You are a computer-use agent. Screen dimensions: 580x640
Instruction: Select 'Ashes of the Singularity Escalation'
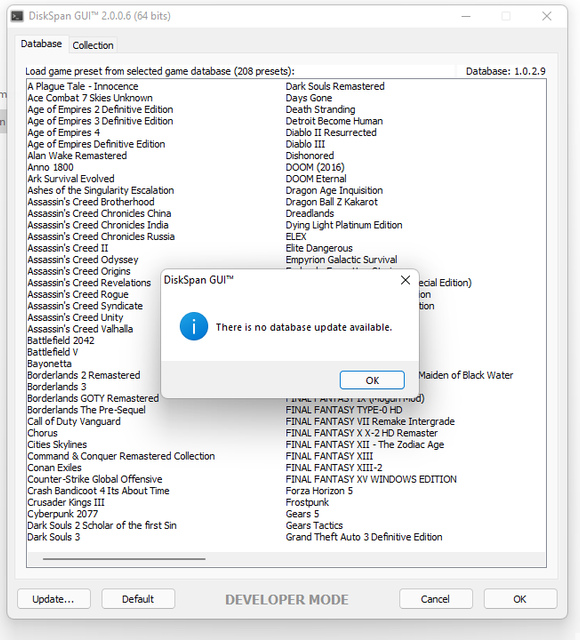coord(101,191)
